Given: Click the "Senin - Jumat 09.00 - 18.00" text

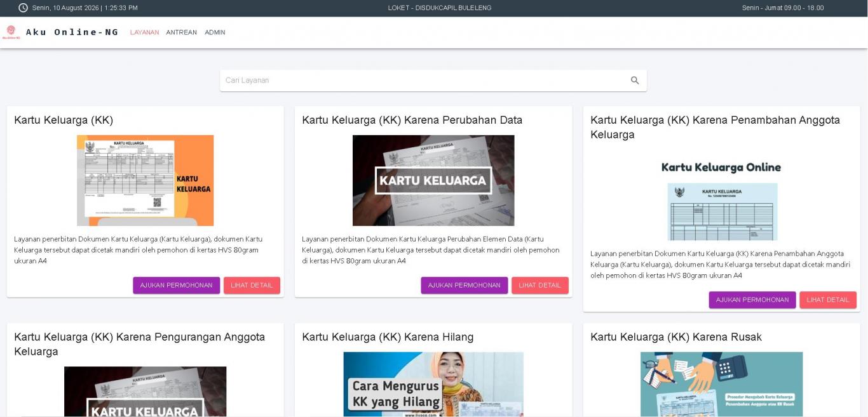Looking at the screenshot, I should point(783,8).
